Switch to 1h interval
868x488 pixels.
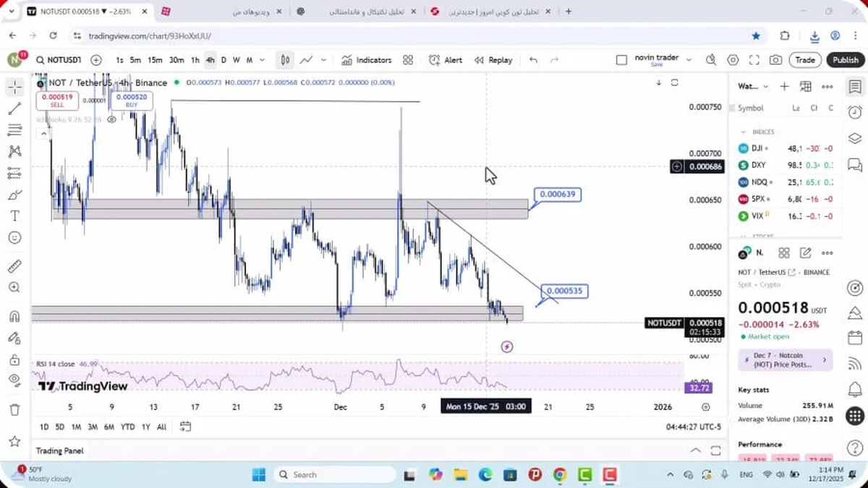pyautogui.click(x=195, y=60)
